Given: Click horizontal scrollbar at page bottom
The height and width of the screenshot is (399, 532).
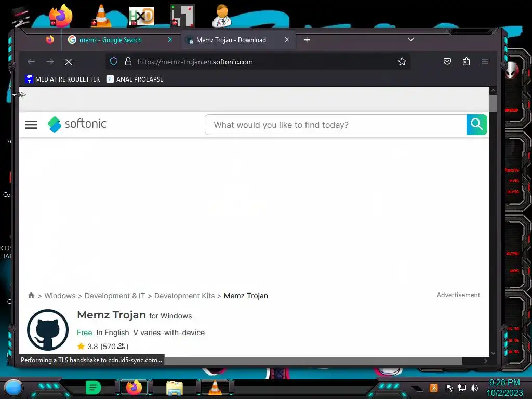Looking at the screenshot, I should 313,361.
